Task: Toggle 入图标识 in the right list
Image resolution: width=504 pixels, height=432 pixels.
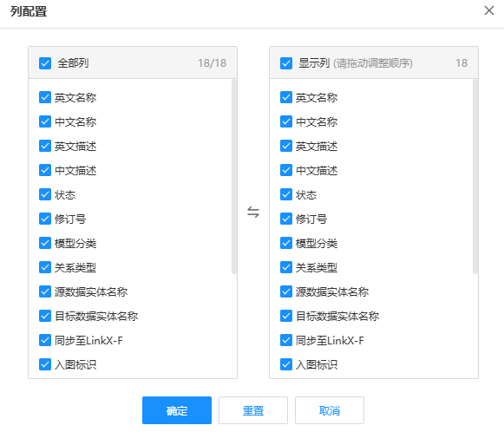Action: tap(286, 364)
